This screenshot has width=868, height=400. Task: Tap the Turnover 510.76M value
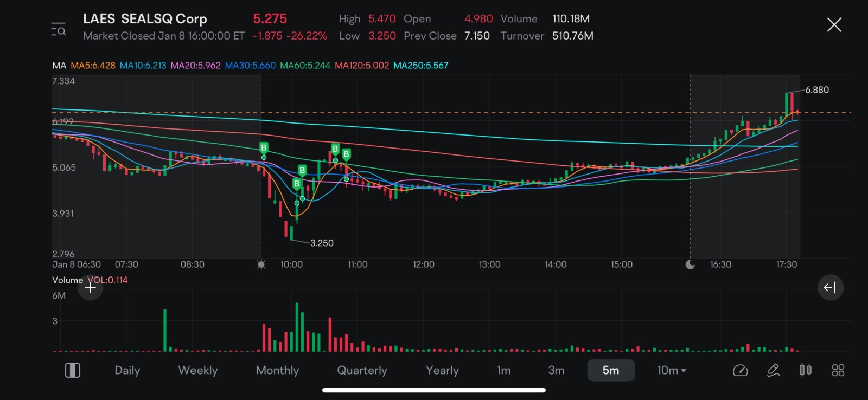[x=573, y=36]
